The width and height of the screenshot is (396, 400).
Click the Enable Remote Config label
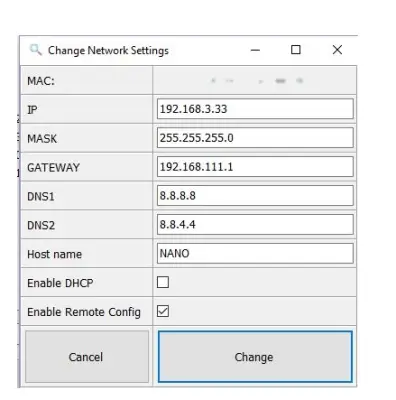click(x=84, y=312)
